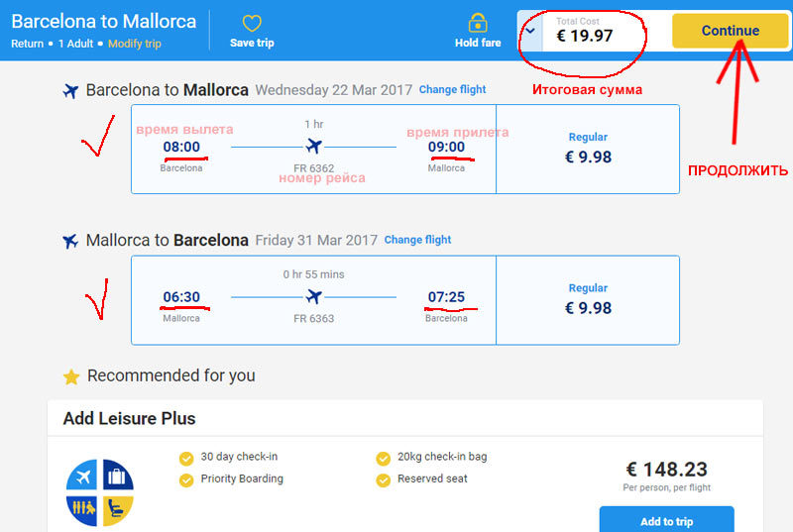Click the Hold fare padlock icon

(x=478, y=23)
